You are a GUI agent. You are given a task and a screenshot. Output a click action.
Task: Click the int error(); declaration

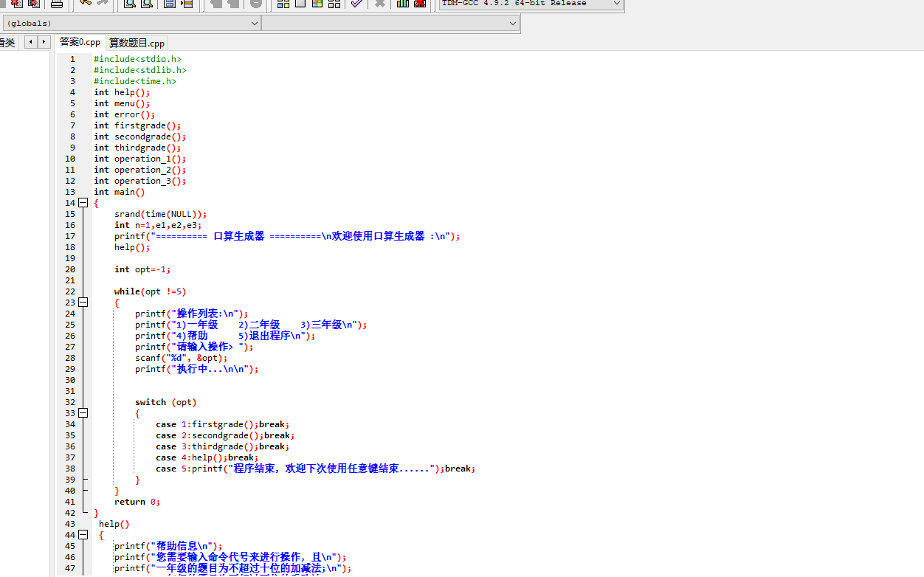tap(125, 114)
